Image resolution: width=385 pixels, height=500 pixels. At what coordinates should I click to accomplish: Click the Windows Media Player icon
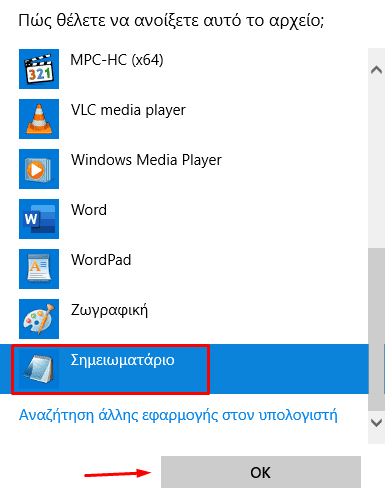coord(39,169)
